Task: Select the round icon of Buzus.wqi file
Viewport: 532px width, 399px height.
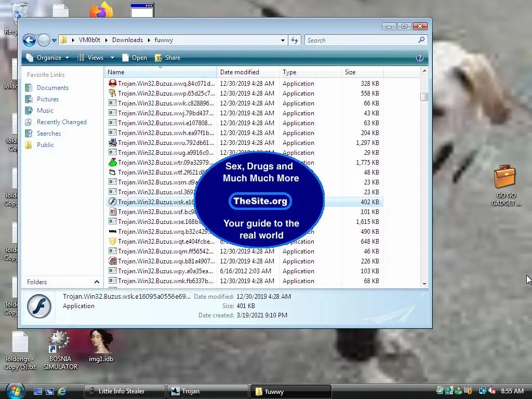Action: (113, 261)
